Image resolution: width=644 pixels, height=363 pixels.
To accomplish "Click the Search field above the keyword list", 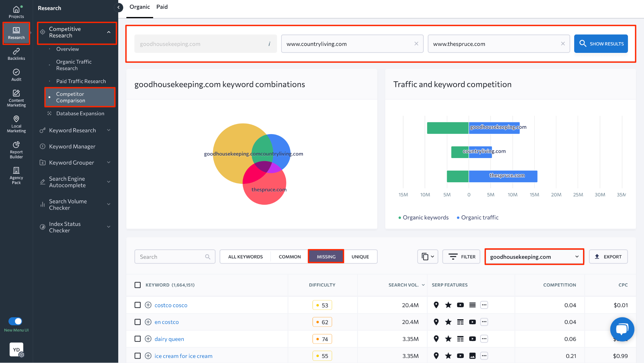I will 171,256.
